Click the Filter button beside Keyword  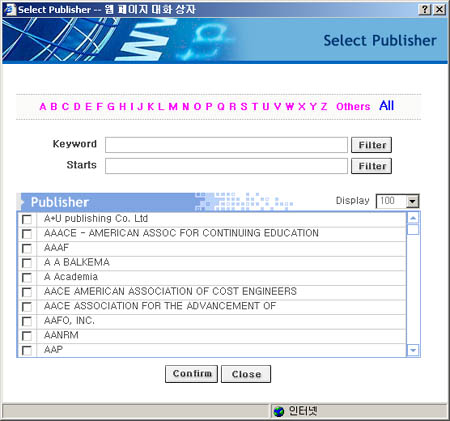coord(371,145)
